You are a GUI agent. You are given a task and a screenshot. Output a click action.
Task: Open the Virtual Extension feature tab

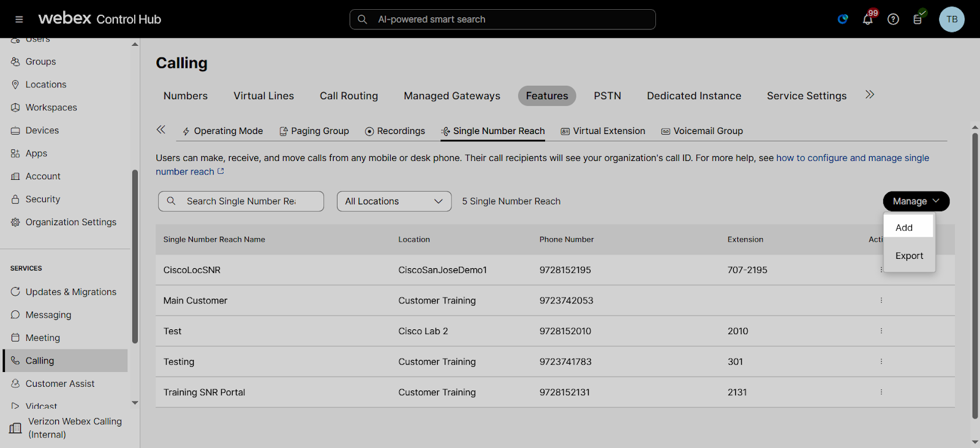[x=603, y=131]
